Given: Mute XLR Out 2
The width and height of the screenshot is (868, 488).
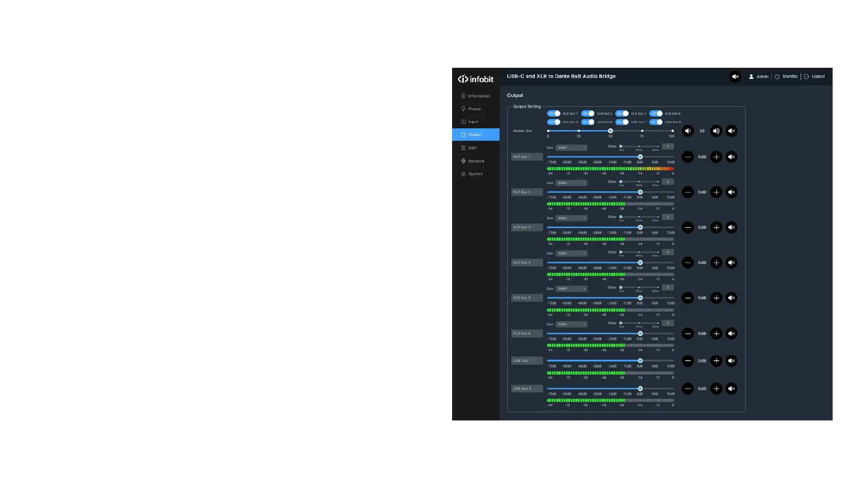Looking at the screenshot, I should pos(731,192).
